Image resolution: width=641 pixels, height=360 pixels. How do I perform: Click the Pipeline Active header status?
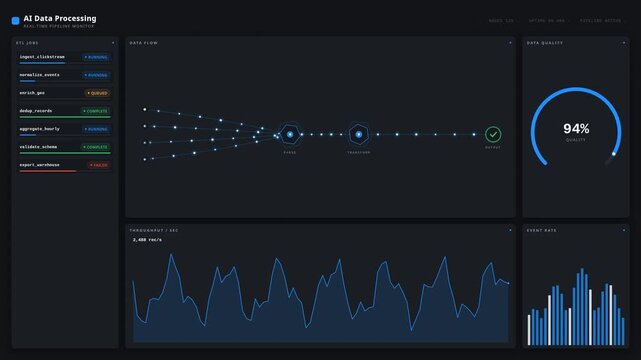pyautogui.click(x=601, y=20)
